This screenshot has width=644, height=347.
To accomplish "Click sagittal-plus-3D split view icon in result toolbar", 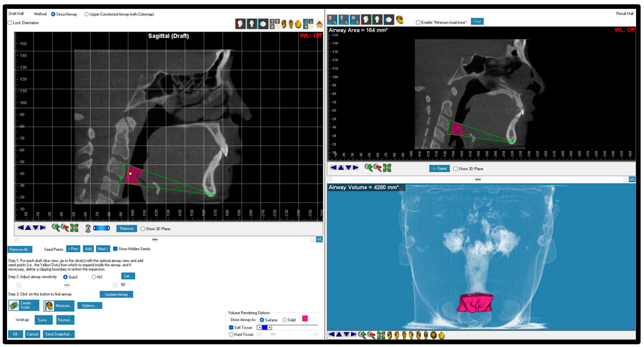I will (x=332, y=20).
